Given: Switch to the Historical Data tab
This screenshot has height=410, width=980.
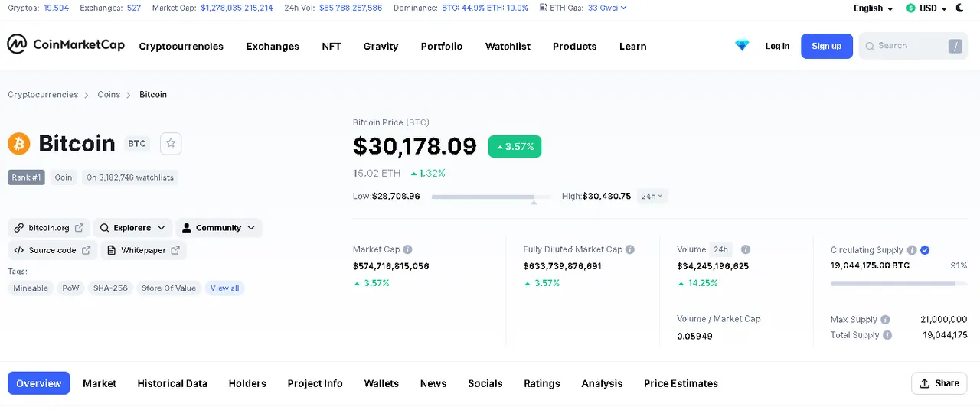Looking at the screenshot, I should 172,383.
